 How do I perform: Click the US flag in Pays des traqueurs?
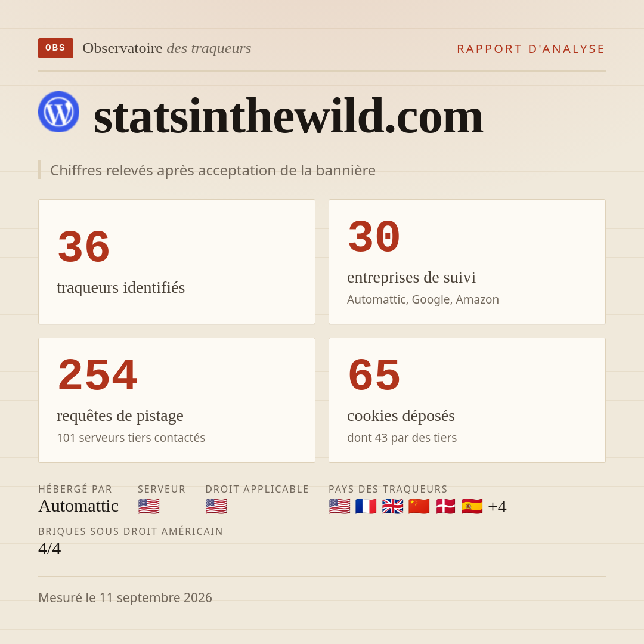pyautogui.click(x=340, y=506)
